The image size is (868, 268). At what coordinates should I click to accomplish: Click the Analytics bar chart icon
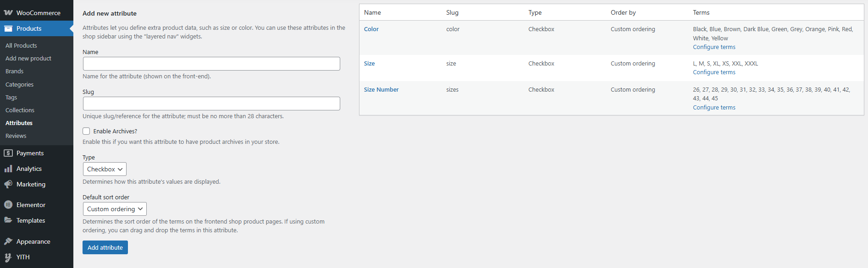pos(8,169)
